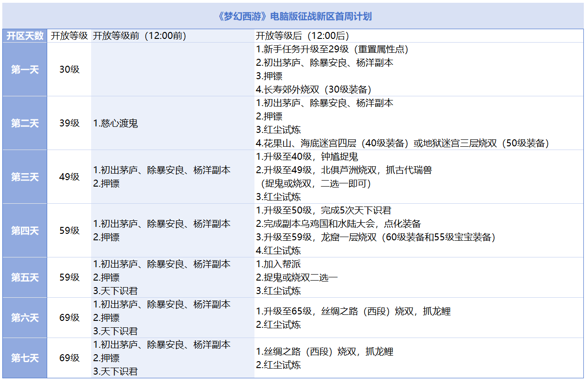Select the 第七天 row header
This screenshot has height=382, width=588.
pos(25,358)
